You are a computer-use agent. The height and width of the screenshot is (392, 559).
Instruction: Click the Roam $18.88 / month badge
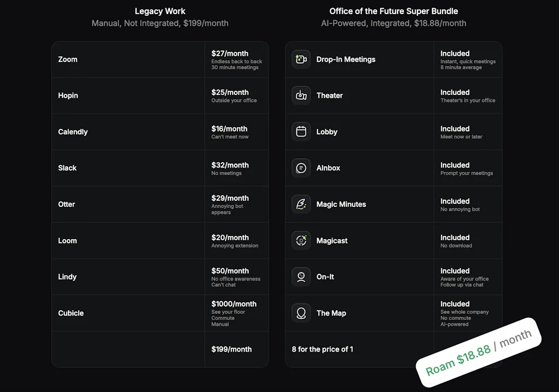pos(478,352)
